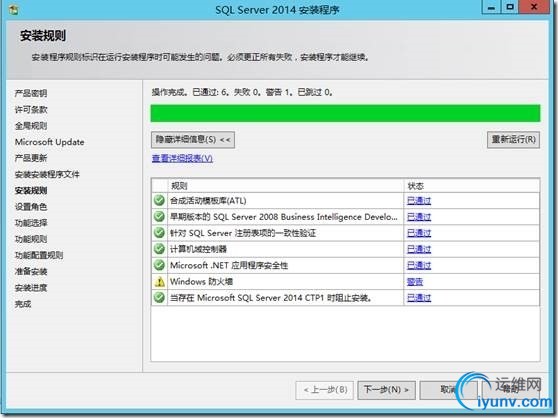The width and height of the screenshot is (558, 418).
Task: Select 完成 step in the sidebar
Action: (23, 304)
